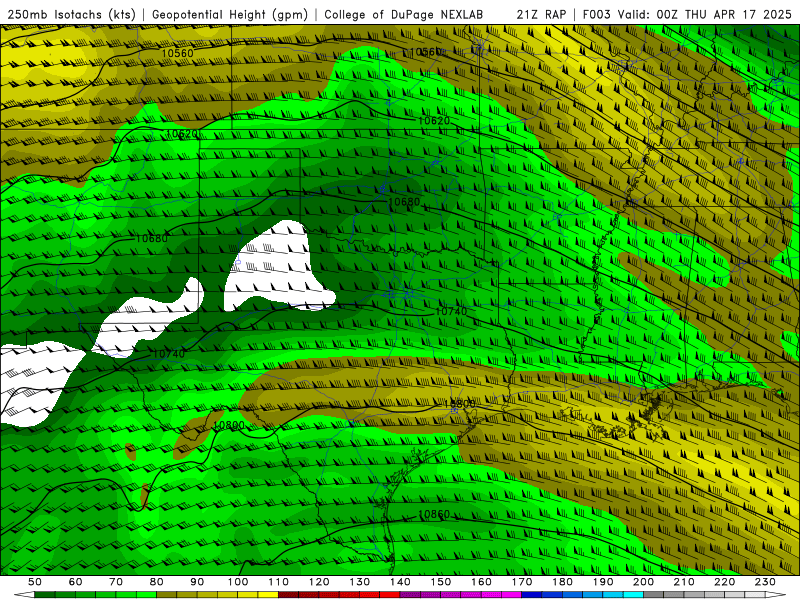800x600 pixels.
Task: Click the 110 value on the color scale
Action: click(279, 582)
